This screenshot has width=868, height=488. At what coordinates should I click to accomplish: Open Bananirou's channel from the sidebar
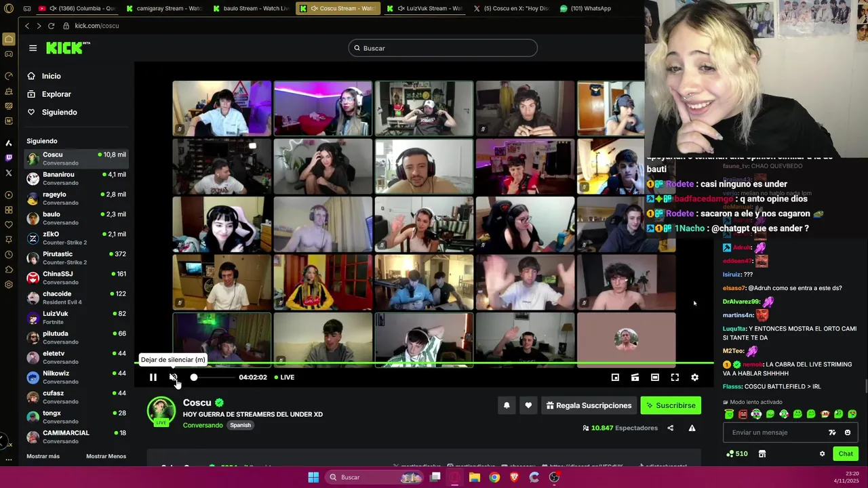point(76,178)
